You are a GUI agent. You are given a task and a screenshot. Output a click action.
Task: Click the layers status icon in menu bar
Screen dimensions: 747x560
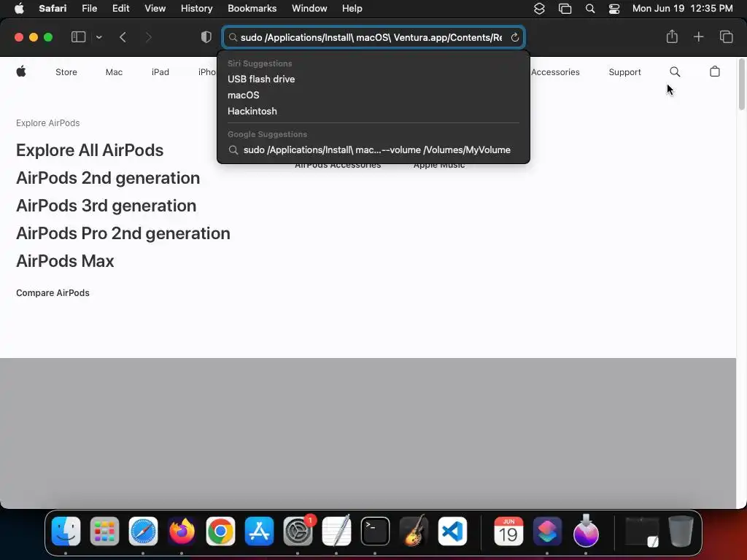tap(539, 9)
